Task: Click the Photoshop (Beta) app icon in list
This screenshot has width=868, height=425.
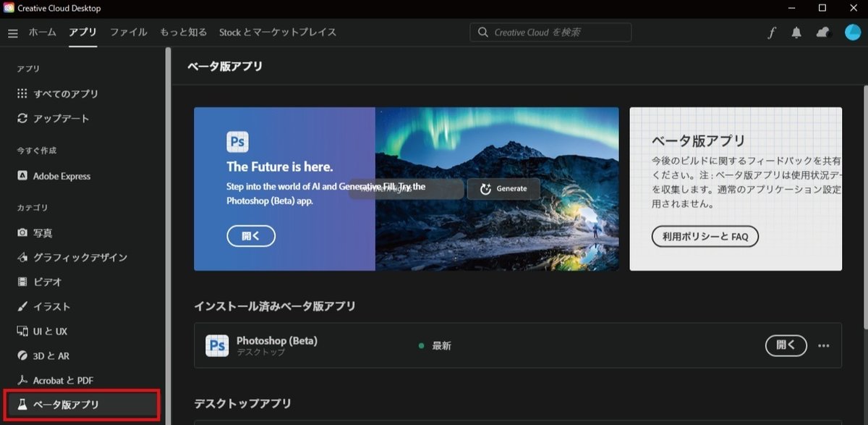Action: coord(217,346)
